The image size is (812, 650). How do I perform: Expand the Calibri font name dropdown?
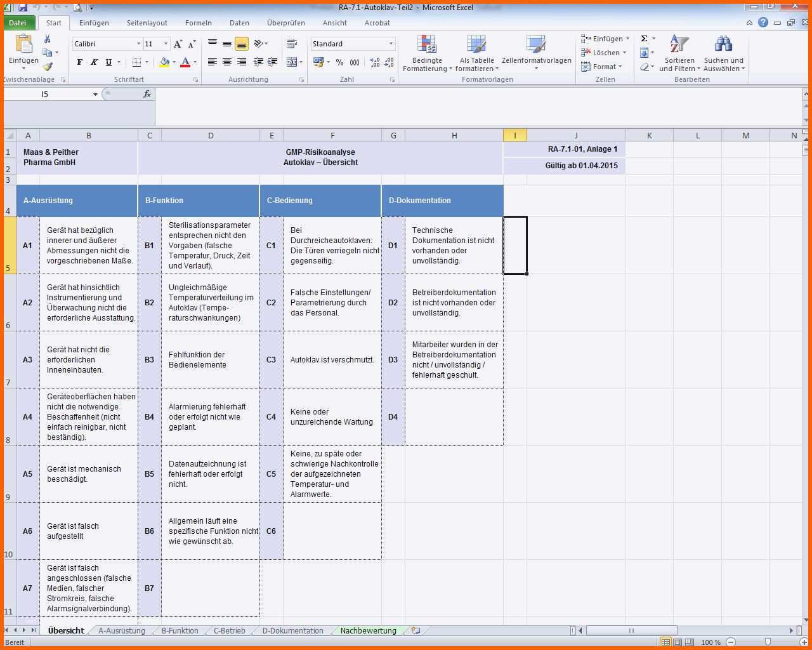138,44
